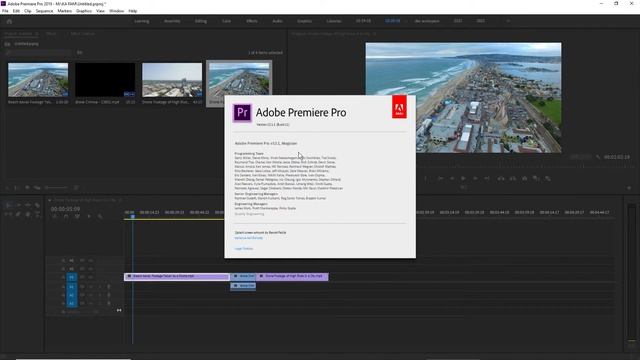Select the Selection tool in the Tools panel
Image resolution: width=640 pixels, height=360 pixels.
pos(8,205)
